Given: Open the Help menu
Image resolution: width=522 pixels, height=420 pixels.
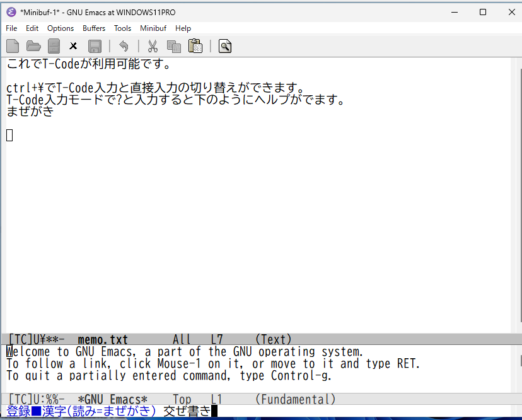Looking at the screenshot, I should click(183, 28).
